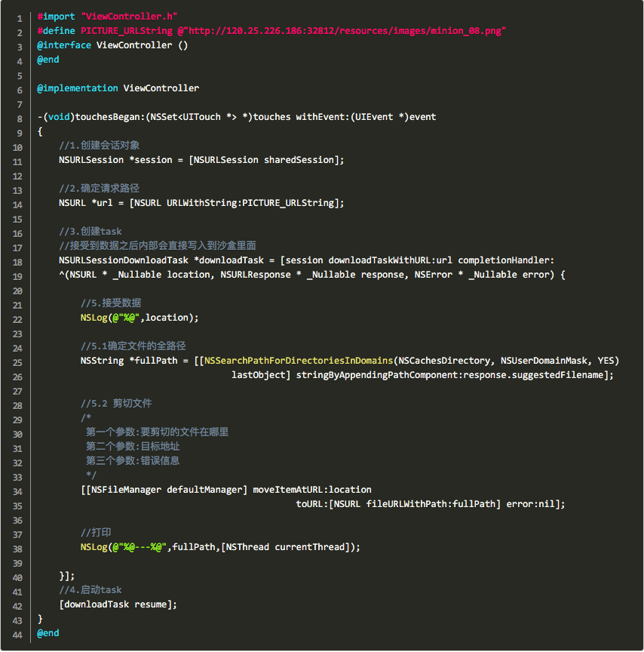Click the sharedSession call
This screenshot has height=652, width=644.
[299, 160]
